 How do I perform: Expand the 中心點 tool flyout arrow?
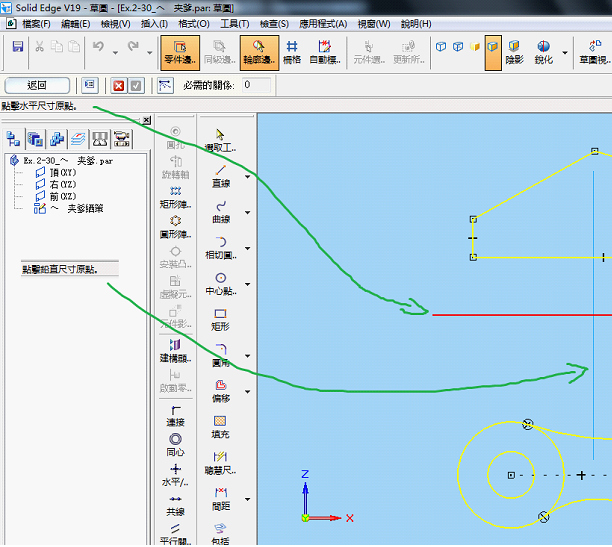(247, 285)
